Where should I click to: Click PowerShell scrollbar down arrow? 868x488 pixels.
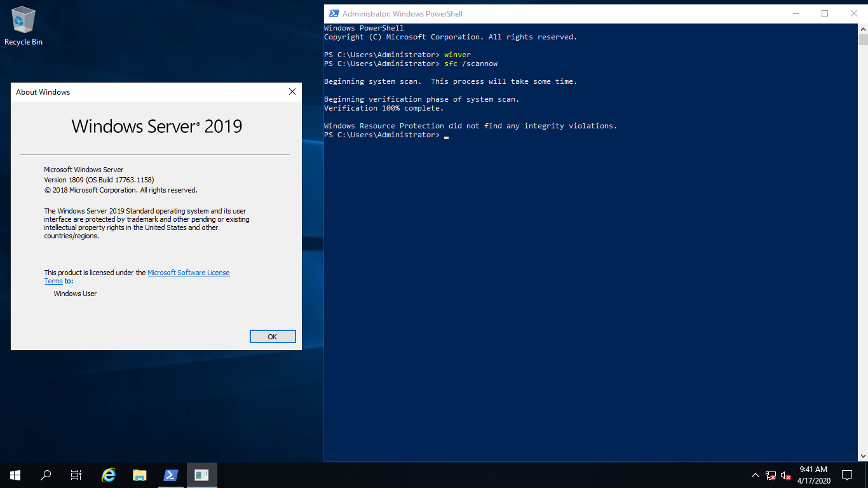[863, 456]
